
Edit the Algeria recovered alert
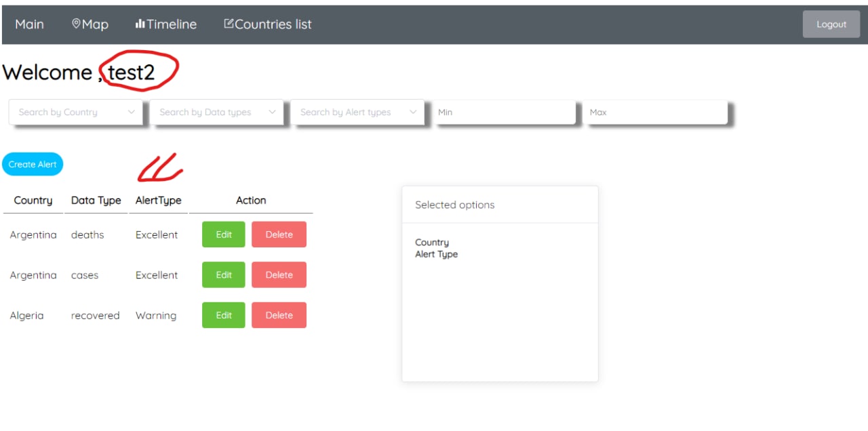pos(224,315)
